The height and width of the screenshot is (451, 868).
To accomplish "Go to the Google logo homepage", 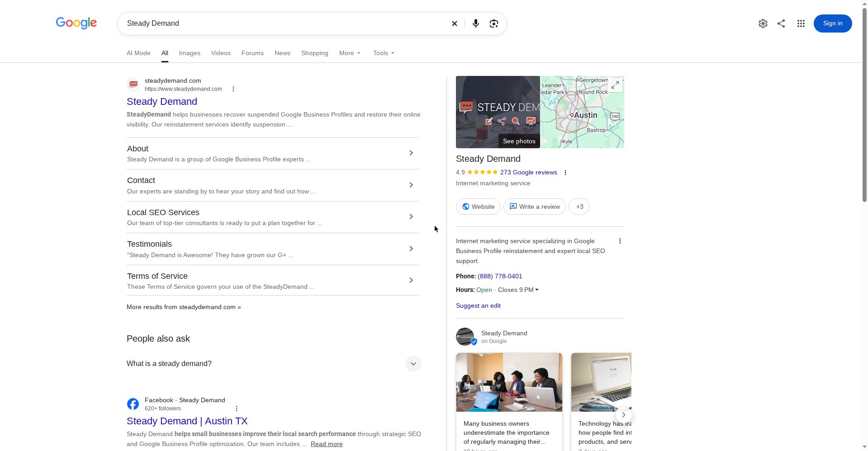I will [76, 23].
